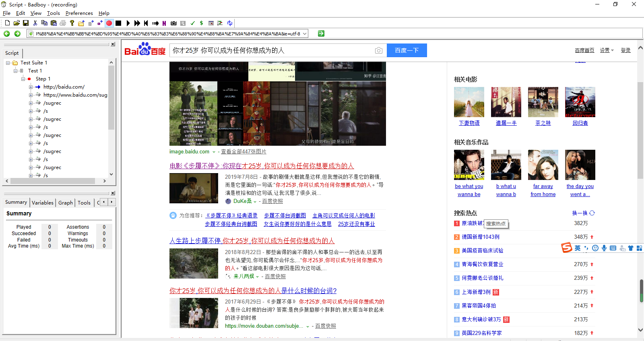Stop playback with the black square button
This screenshot has width=644, height=341.
point(118,23)
